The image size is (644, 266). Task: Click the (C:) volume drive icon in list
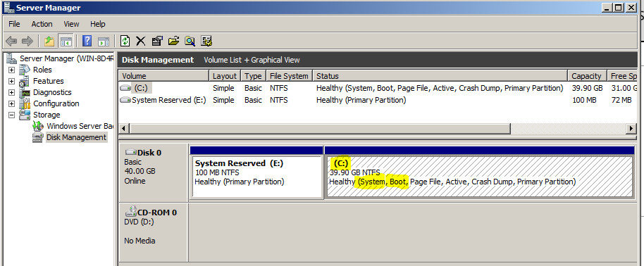coord(125,88)
